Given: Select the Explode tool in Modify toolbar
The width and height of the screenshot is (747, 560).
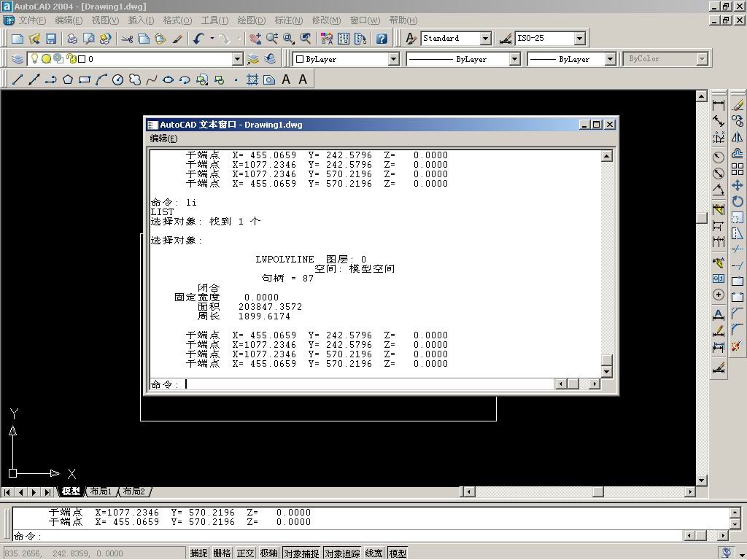Looking at the screenshot, I should [738, 346].
